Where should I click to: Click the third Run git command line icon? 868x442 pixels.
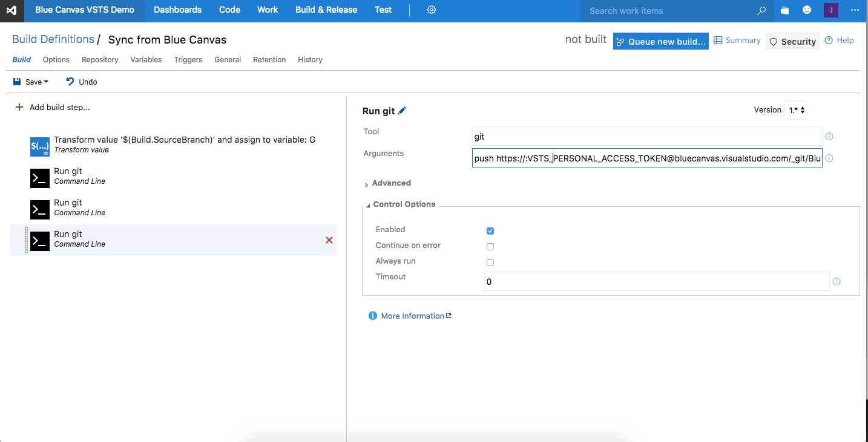tap(40, 241)
